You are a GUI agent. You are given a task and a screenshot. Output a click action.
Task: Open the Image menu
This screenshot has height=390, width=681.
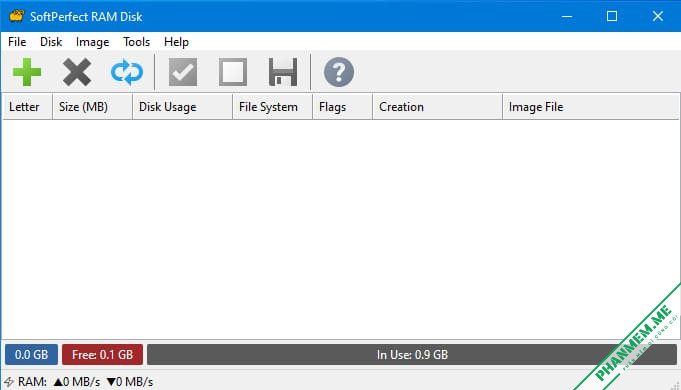pyautogui.click(x=93, y=42)
